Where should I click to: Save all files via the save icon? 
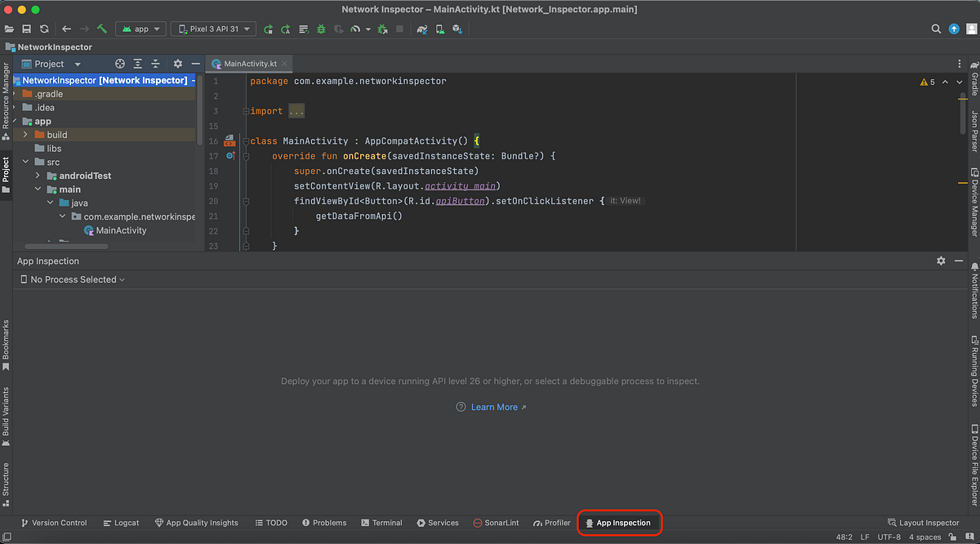pos(27,29)
